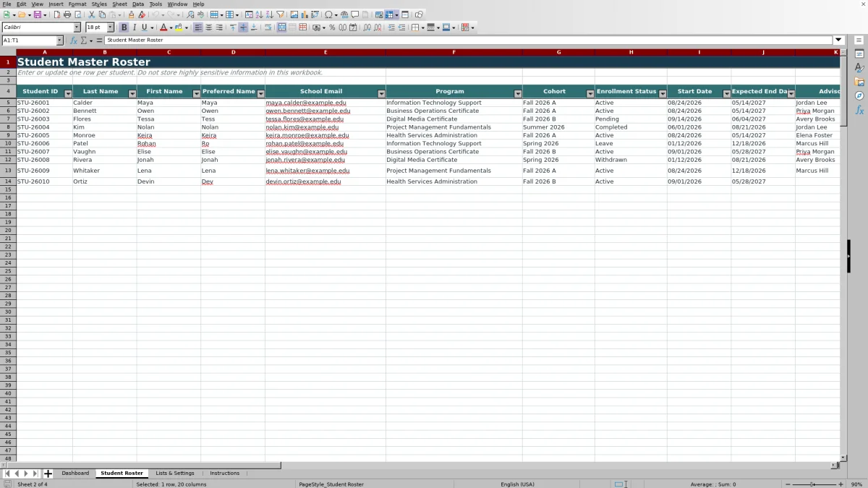
Task: Switch to Instructions sheet tab
Action: pos(224,474)
